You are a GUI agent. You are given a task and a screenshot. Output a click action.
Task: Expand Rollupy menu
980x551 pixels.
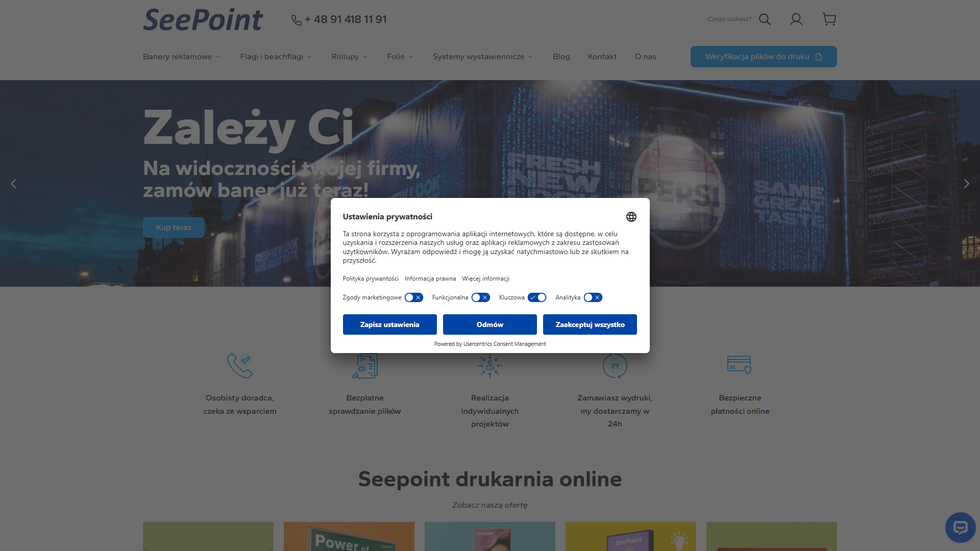pyautogui.click(x=350, y=57)
